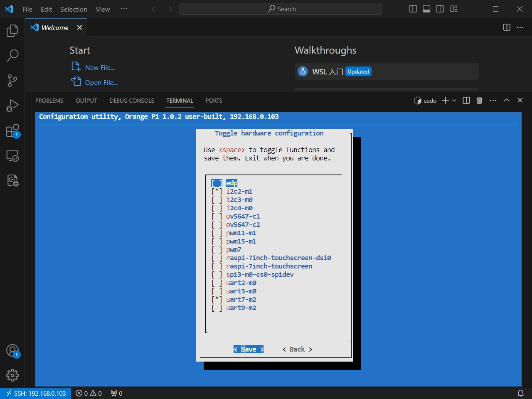Open the Explorer view in activity bar
The width and height of the screenshot is (532, 399).
coord(12,30)
